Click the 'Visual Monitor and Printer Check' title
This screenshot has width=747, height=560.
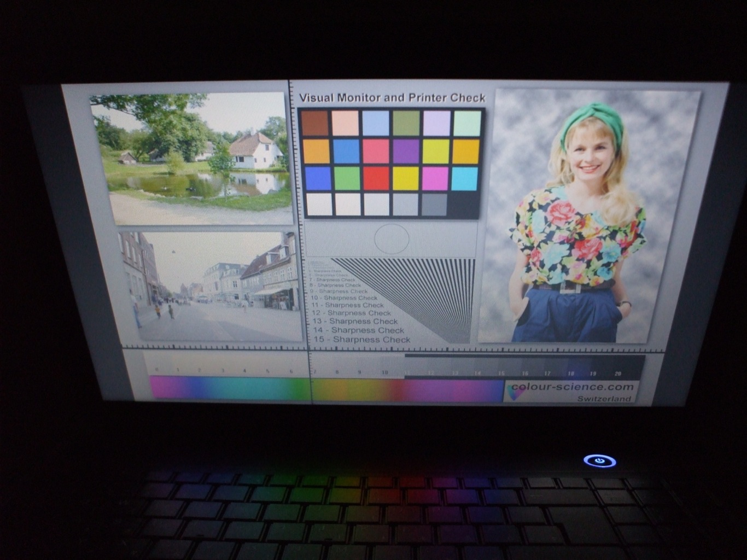[392, 98]
